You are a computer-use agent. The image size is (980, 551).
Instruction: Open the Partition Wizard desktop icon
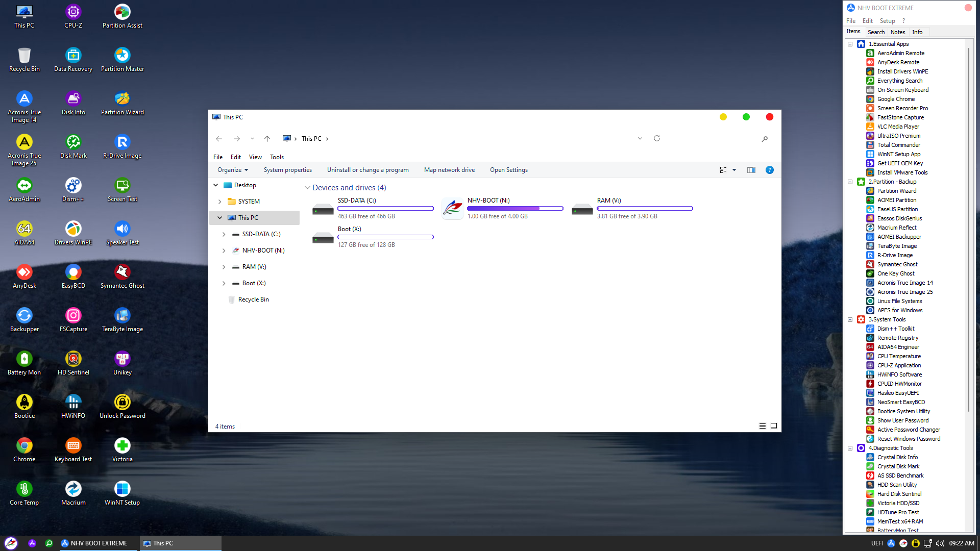(122, 98)
